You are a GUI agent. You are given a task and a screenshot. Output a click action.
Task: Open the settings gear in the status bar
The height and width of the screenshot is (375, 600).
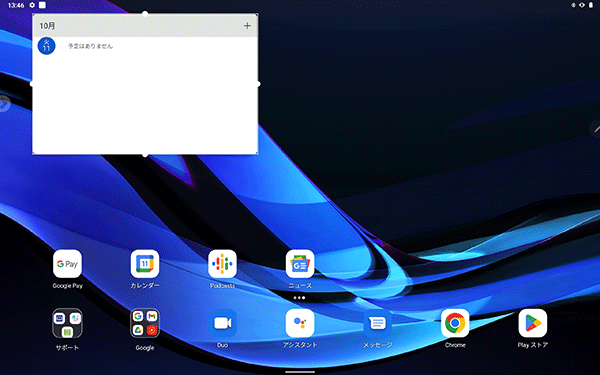[32, 5]
